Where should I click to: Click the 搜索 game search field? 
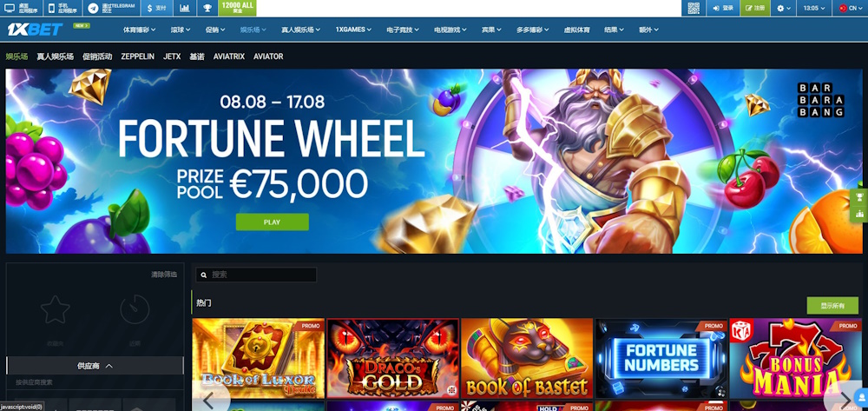[x=256, y=275]
